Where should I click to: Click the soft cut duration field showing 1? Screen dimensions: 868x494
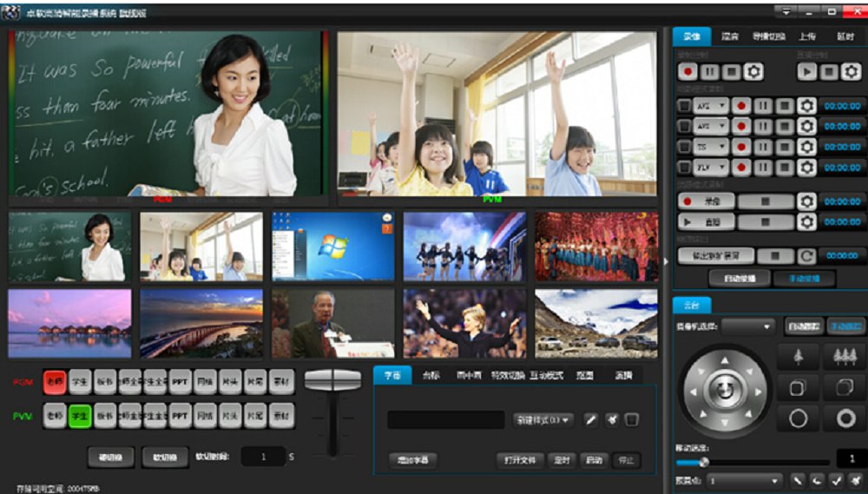(x=264, y=457)
